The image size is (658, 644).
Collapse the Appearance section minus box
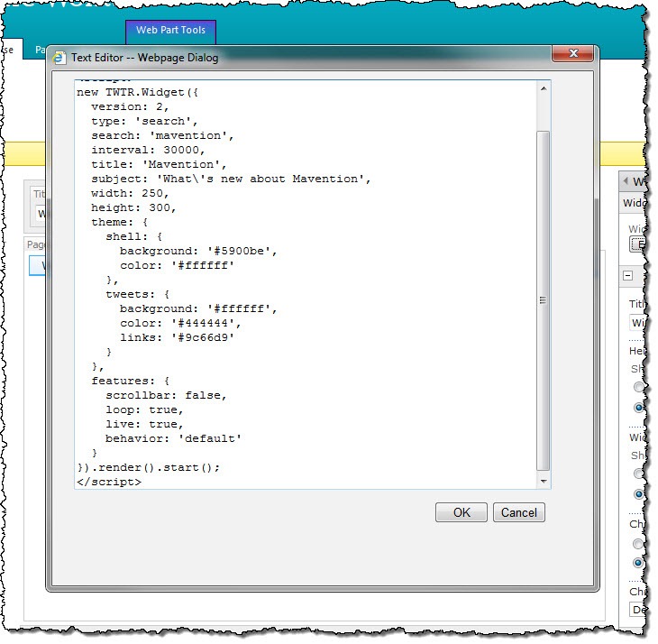click(x=627, y=275)
